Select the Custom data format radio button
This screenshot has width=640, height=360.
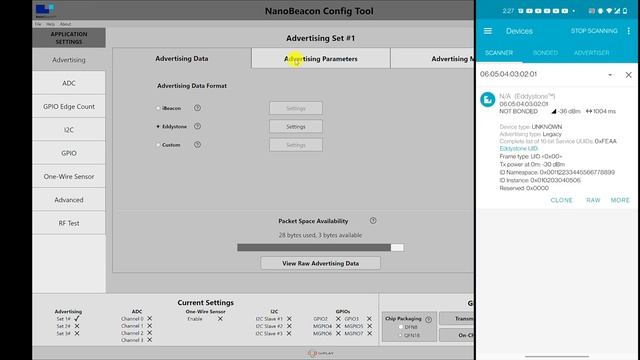click(158, 145)
